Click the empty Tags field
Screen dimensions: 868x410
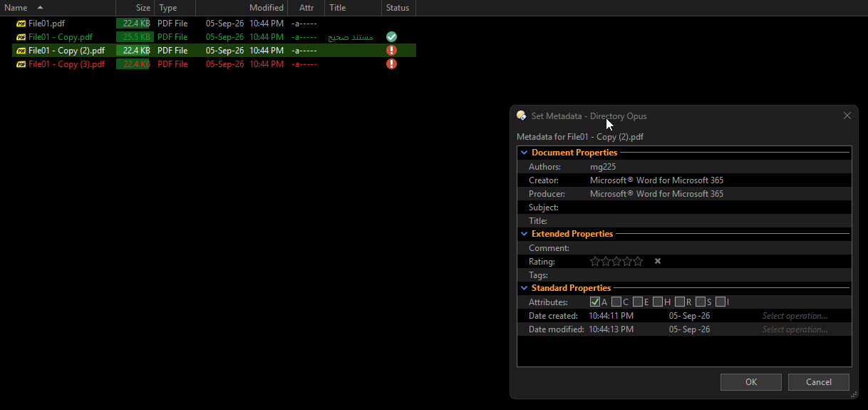[x=720, y=275]
